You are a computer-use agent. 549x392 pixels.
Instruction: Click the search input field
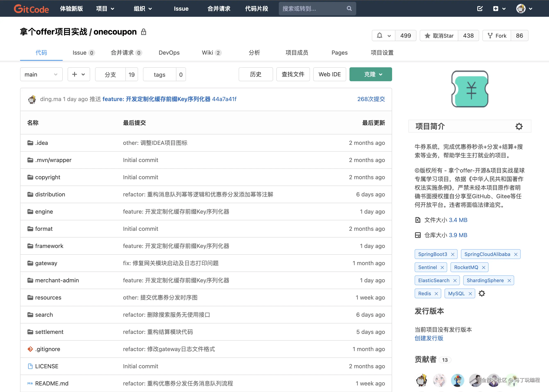[x=312, y=9]
